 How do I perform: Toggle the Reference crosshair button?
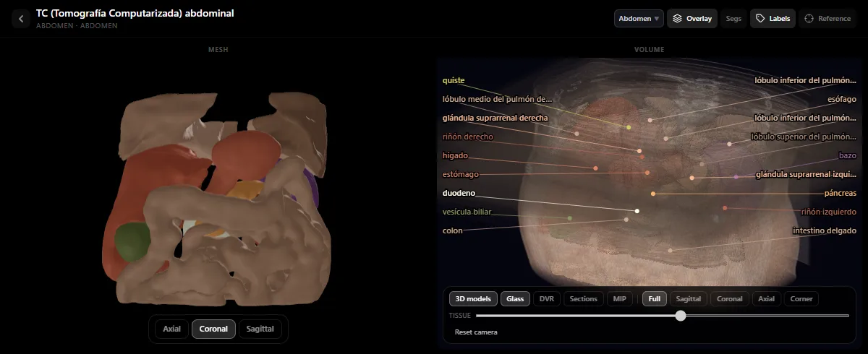click(x=827, y=19)
